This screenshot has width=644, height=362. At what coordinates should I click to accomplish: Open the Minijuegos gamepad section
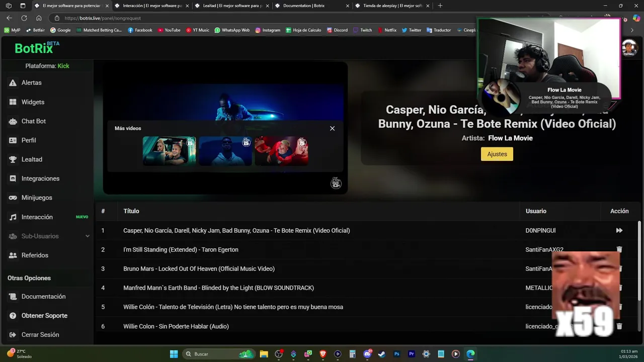(37, 198)
